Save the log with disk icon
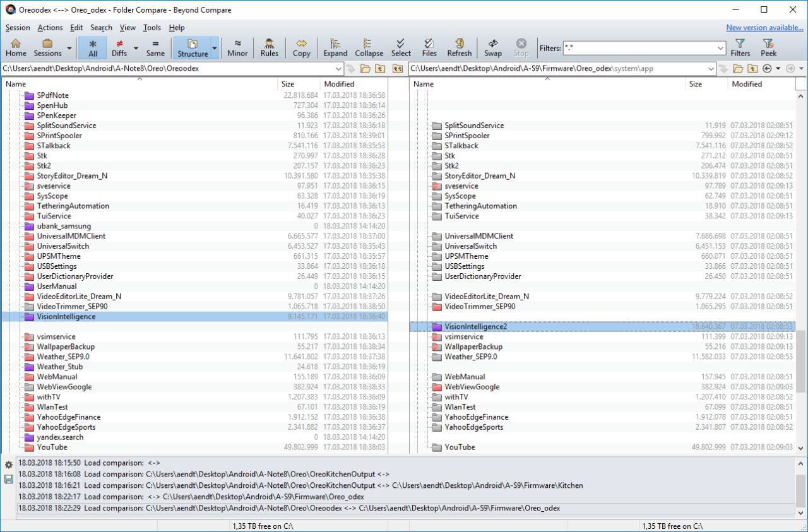 [x=9, y=479]
